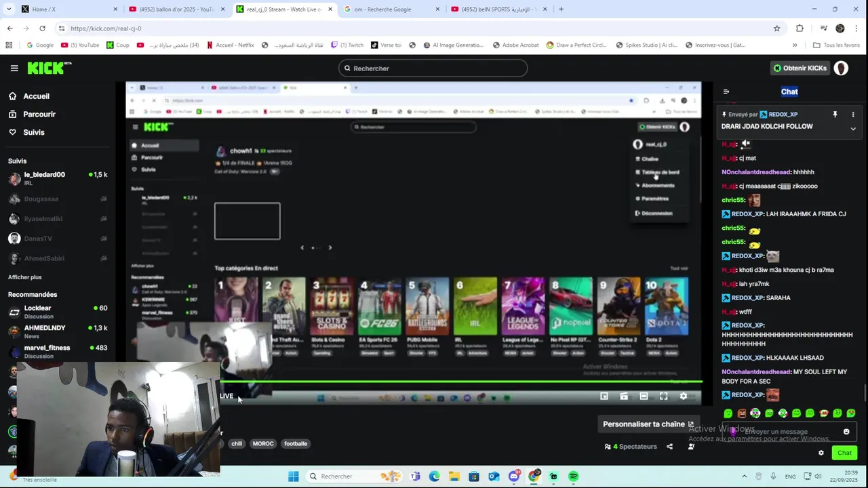The image size is (868, 488).
Task: Select the MOROC tag
Action: click(x=263, y=444)
